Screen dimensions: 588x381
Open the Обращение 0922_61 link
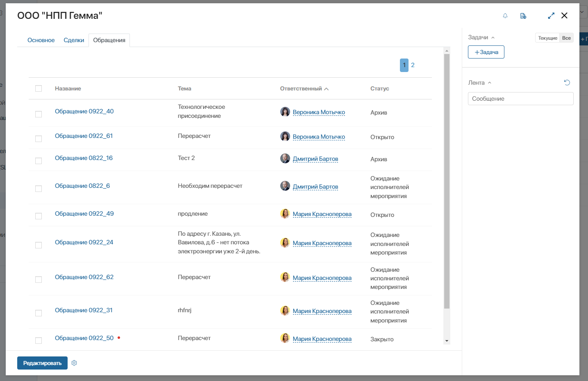(84, 136)
